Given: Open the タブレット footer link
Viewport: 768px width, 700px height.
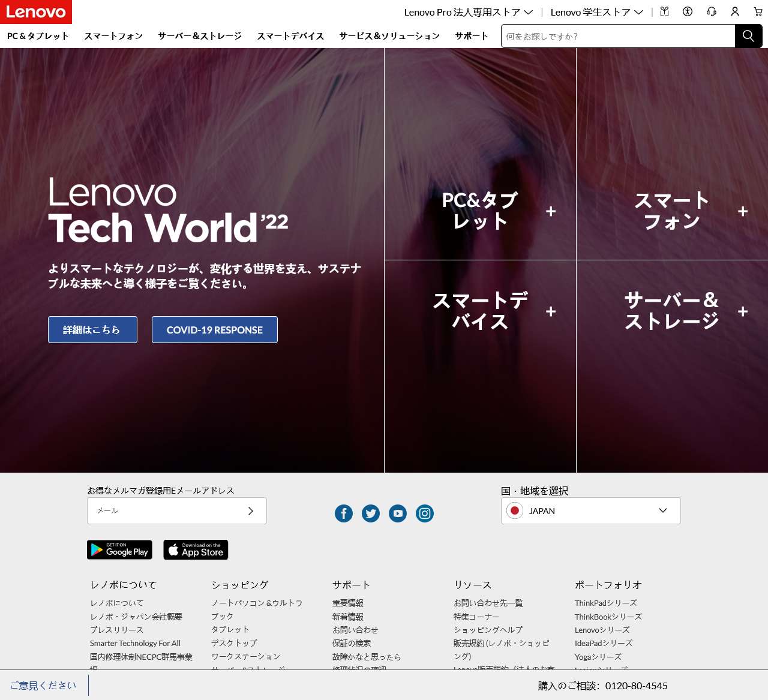Looking at the screenshot, I should pos(230,629).
